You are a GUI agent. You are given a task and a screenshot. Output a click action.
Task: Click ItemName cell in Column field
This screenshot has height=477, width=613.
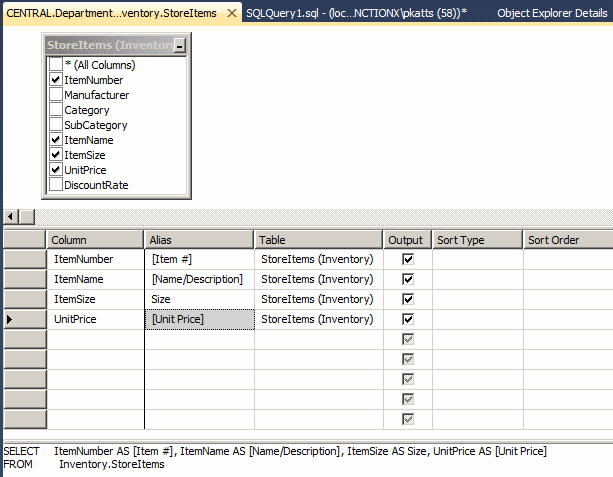(95, 279)
